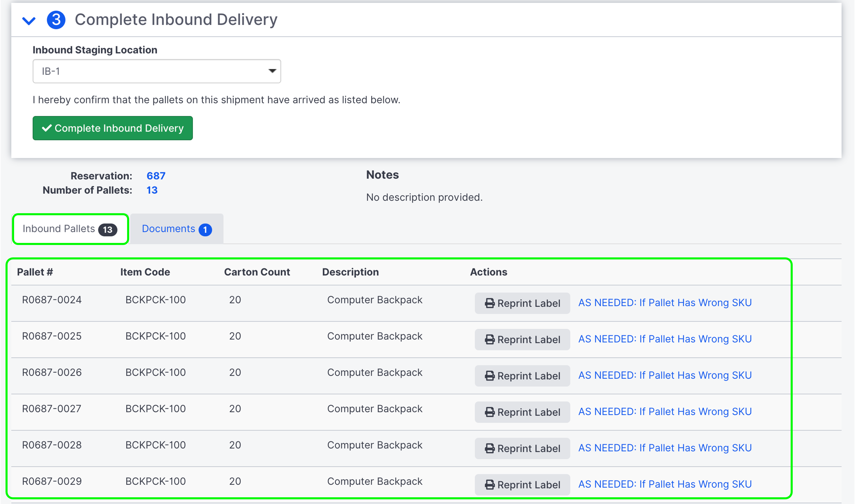The image size is (855, 504).
Task: Click the checkmark icon on the green delivery button
Action: [46, 128]
